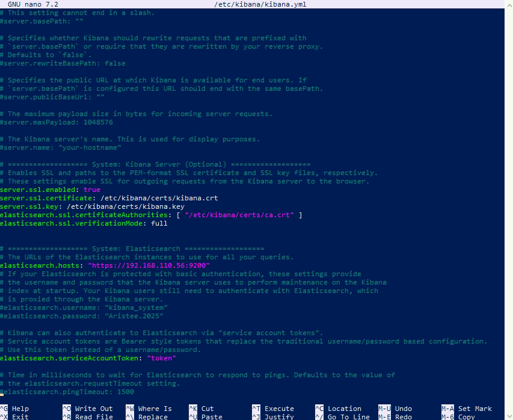Click the Execute shortcut label
This screenshot has width=513, height=420.
[x=279, y=409]
